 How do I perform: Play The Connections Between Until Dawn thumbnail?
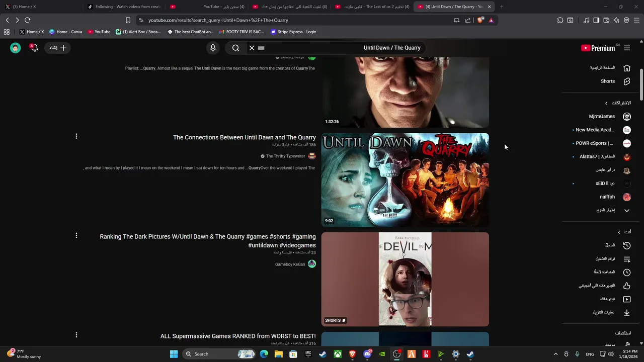pyautogui.click(x=405, y=180)
